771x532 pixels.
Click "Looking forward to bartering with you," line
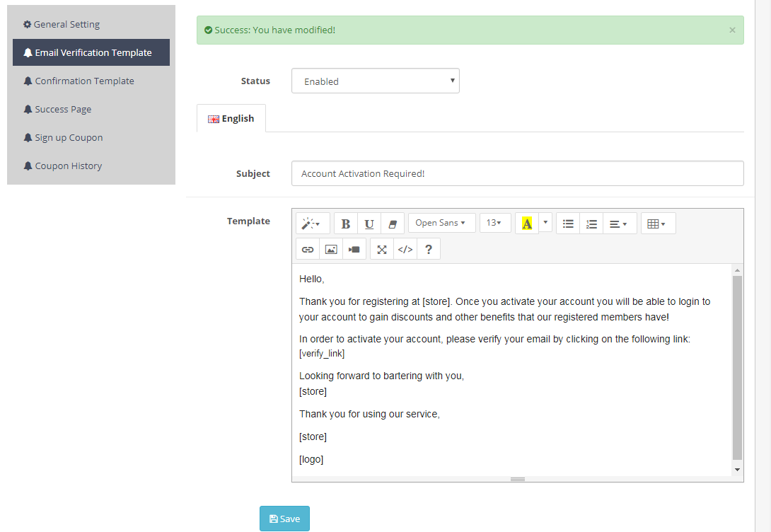tap(381, 376)
